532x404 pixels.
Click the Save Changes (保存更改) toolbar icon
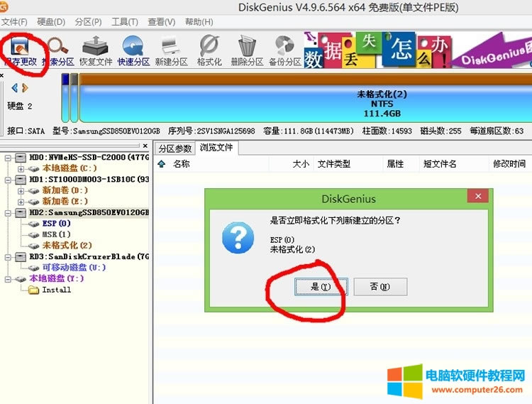[x=20, y=50]
